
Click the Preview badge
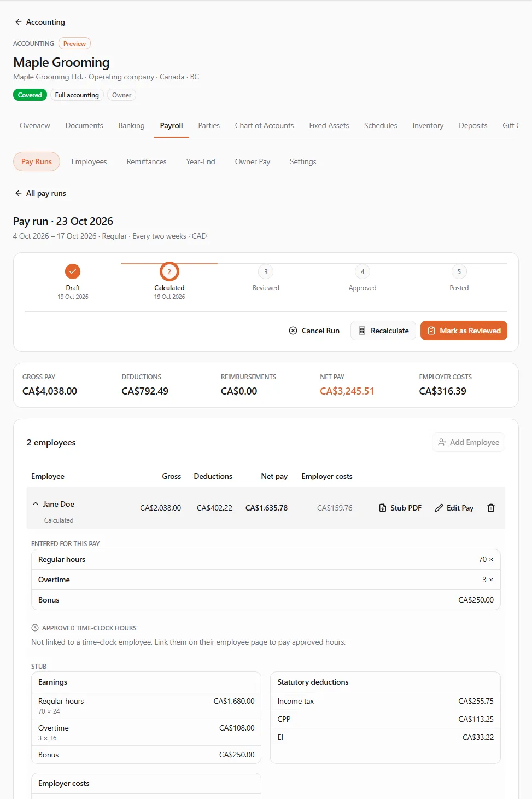[74, 44]
